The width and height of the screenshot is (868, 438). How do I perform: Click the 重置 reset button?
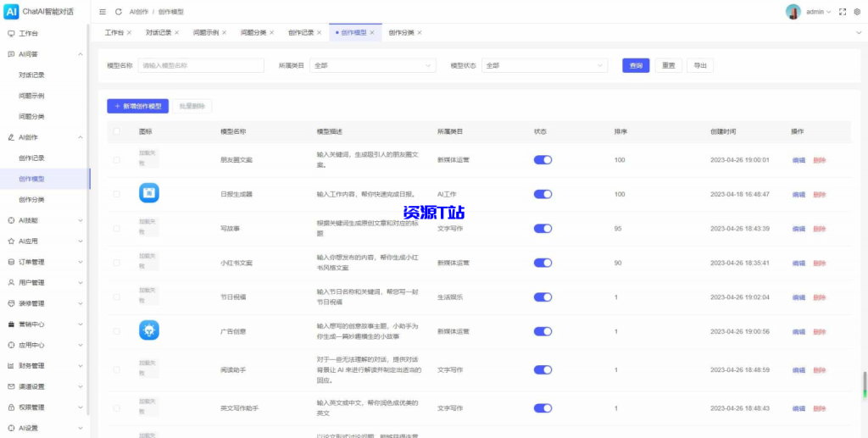tap(669, 65)
